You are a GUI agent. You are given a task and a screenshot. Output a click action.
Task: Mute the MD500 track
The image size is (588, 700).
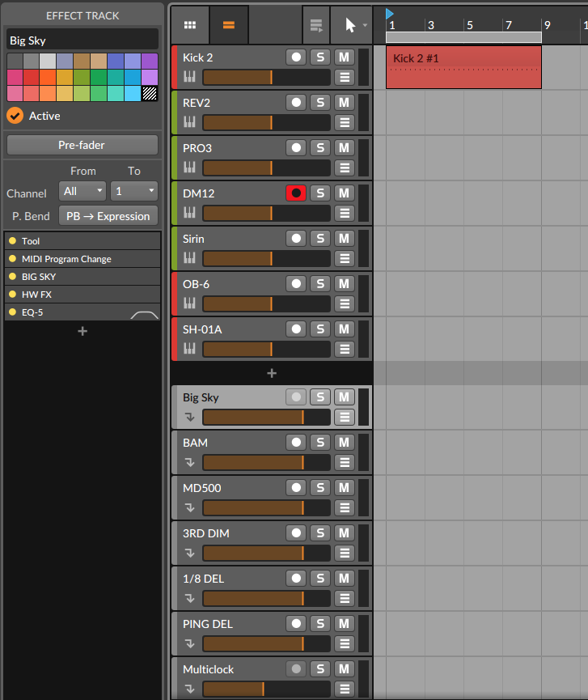coord(344,487)
